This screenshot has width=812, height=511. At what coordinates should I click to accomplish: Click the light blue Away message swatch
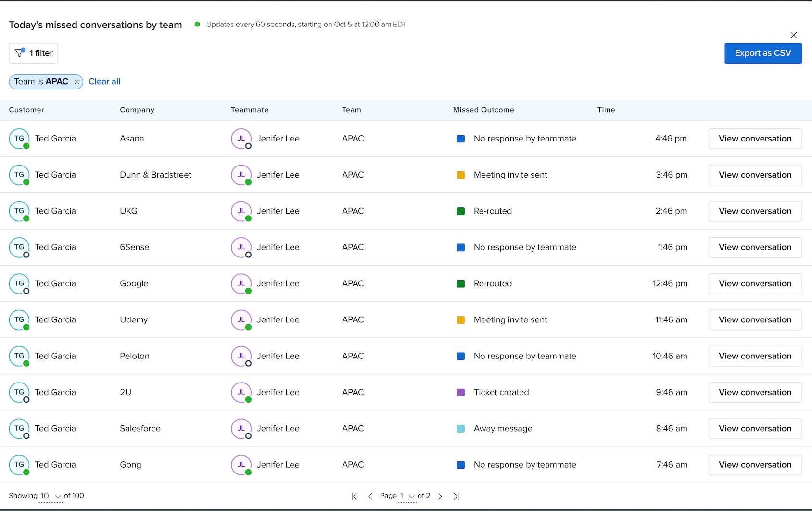[x=460, y=429]
